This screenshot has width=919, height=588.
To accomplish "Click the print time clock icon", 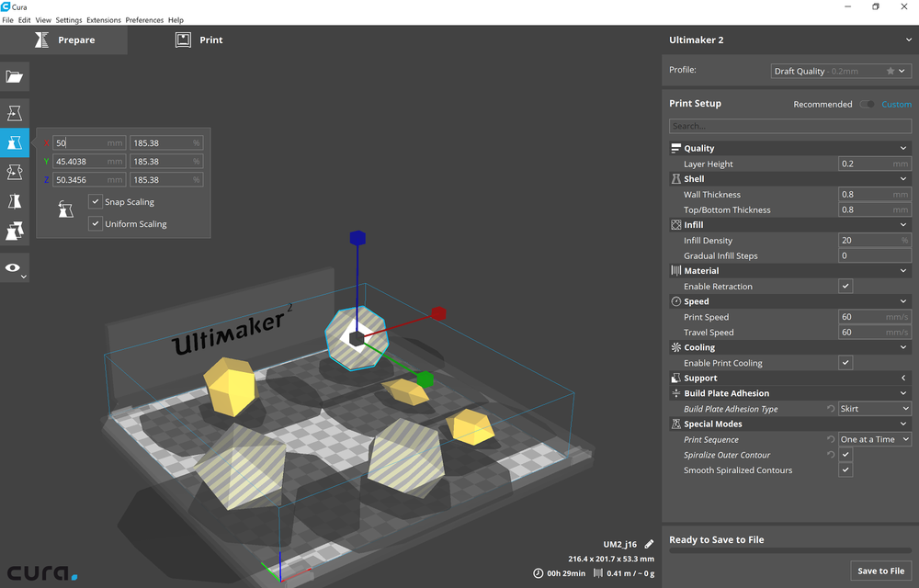I will click(538, 573).
